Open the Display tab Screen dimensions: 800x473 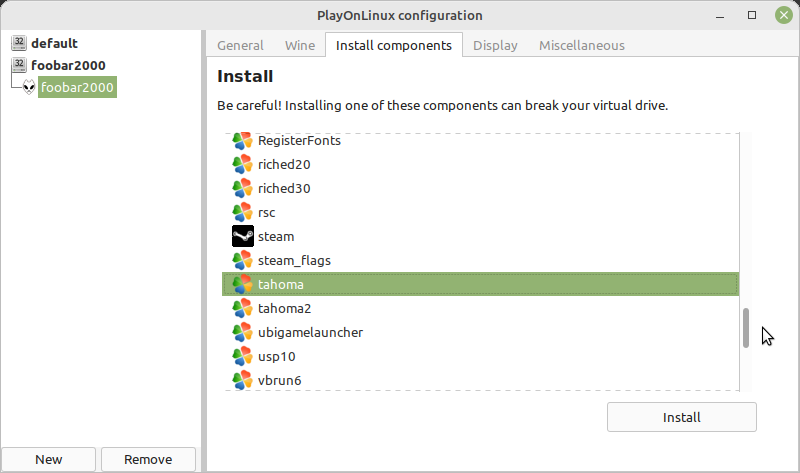(x=495, y=45)
